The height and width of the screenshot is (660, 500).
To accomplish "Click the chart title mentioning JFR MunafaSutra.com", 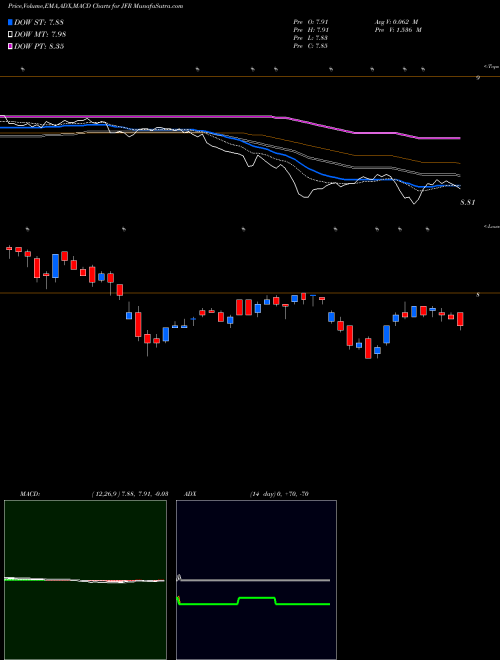I will click(x=96, y=7).
